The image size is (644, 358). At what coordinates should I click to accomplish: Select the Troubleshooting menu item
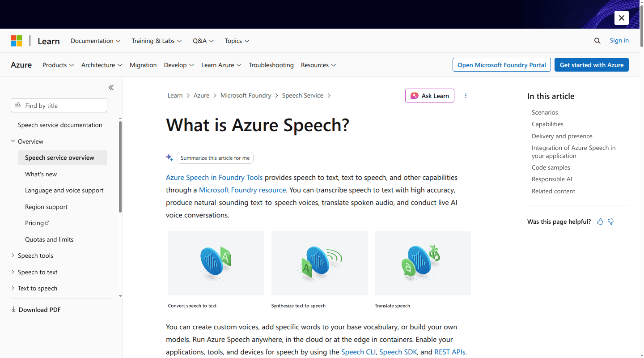click(x=271, y=65)
